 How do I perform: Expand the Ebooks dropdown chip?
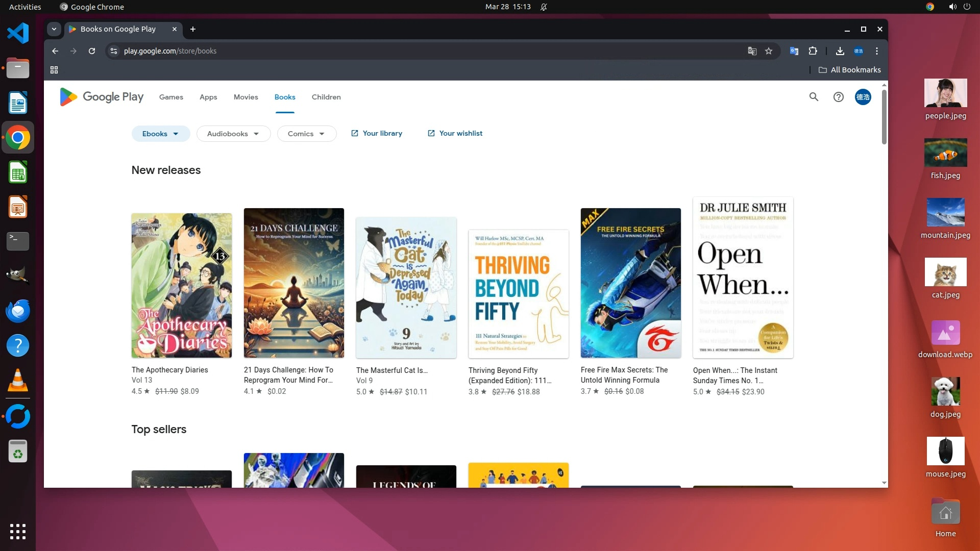tap(160, 134)
